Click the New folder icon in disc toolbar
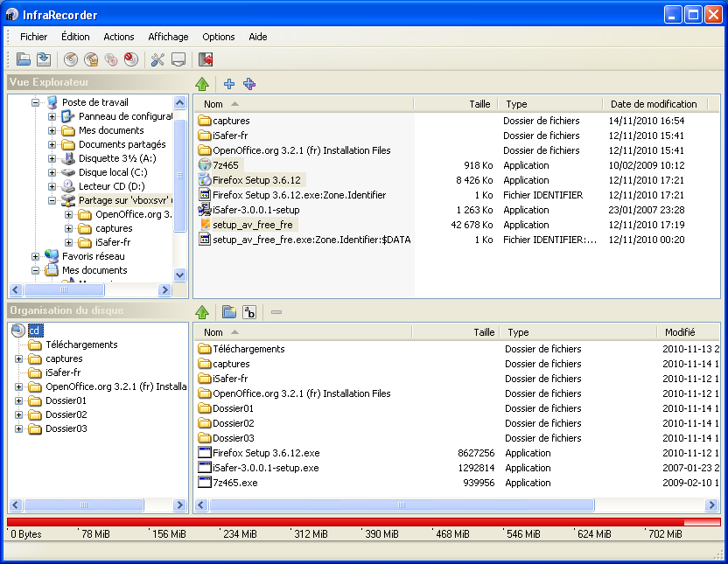This screenshot has height=564, width=728. pos(228,312)
